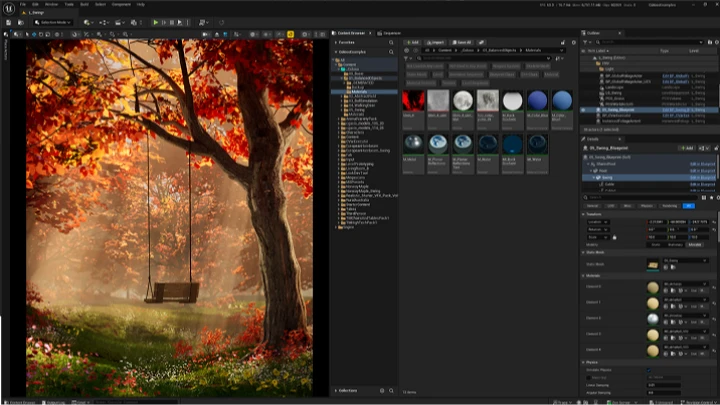
Task: Open the quick add content icon menu
Action: pos(88,22)
